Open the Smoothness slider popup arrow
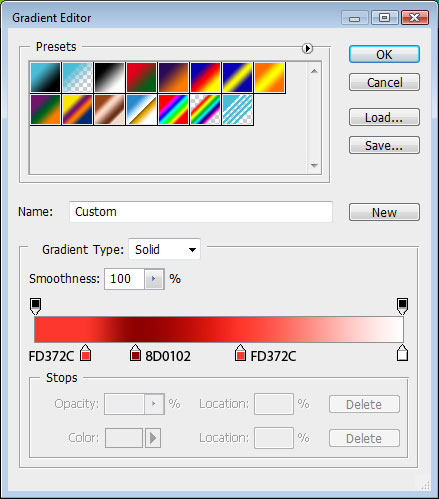The height and width of the screenshot is (499, 439). click(x=154, y=279)
